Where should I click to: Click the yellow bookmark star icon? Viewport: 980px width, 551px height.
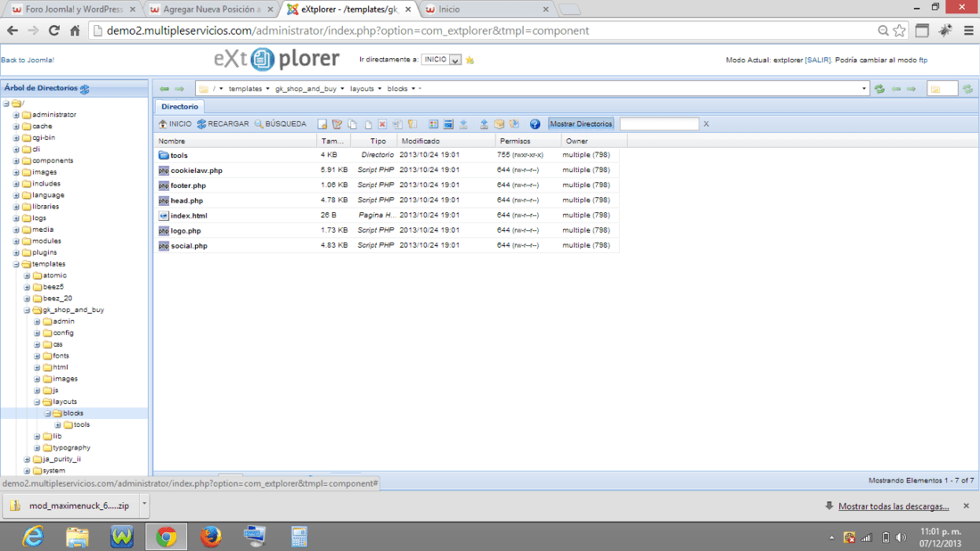(470, 60)
